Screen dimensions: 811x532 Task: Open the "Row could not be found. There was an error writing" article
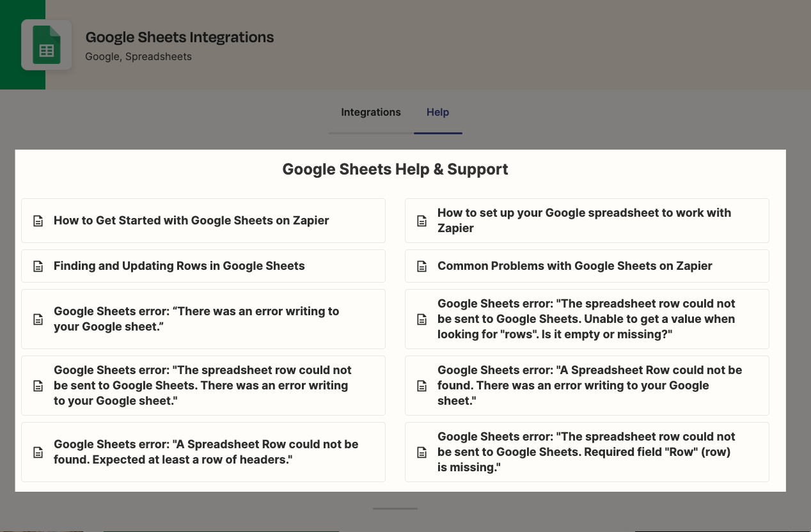coord(587,386)
